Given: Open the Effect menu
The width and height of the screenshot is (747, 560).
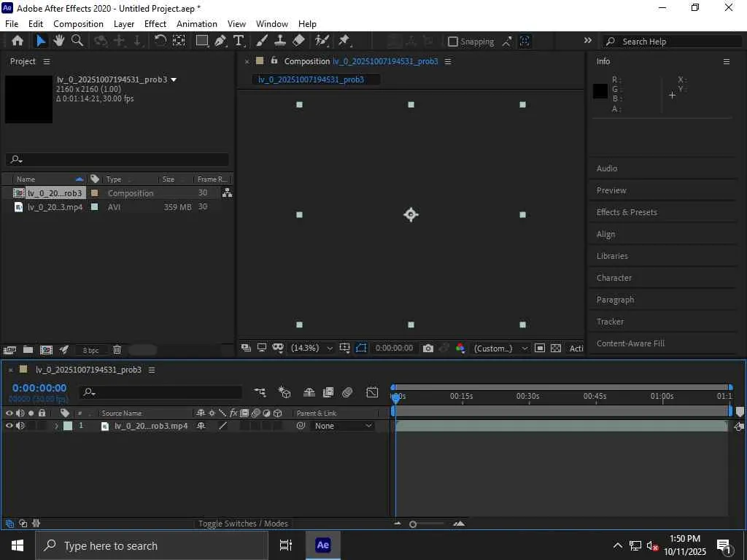Looking at the screenshot, I should click(x=155, y=24).
